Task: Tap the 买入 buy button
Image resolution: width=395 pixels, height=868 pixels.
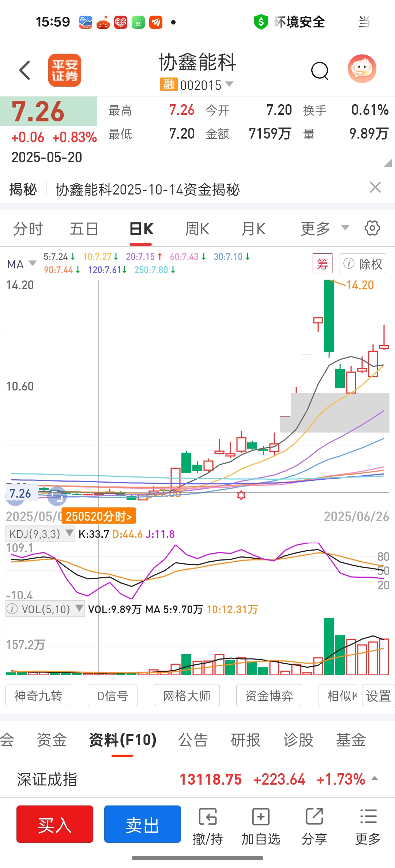Action: [x=55, y=824]
